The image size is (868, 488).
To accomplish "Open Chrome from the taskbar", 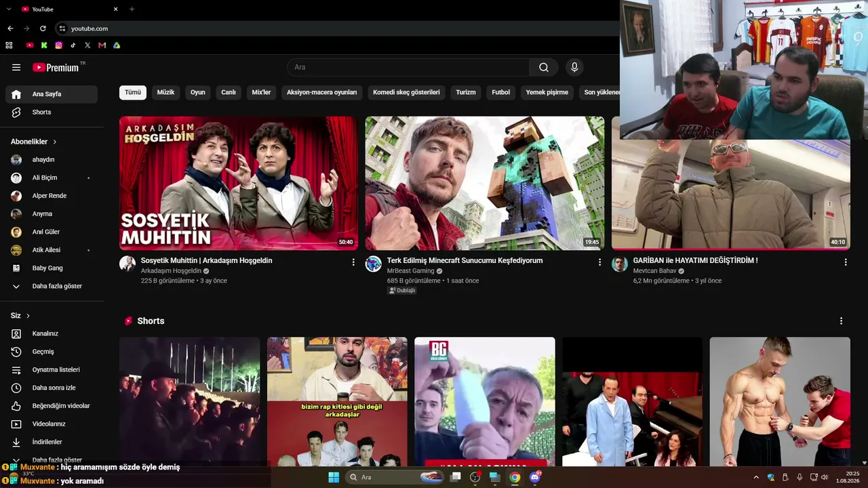I will 515,477.
